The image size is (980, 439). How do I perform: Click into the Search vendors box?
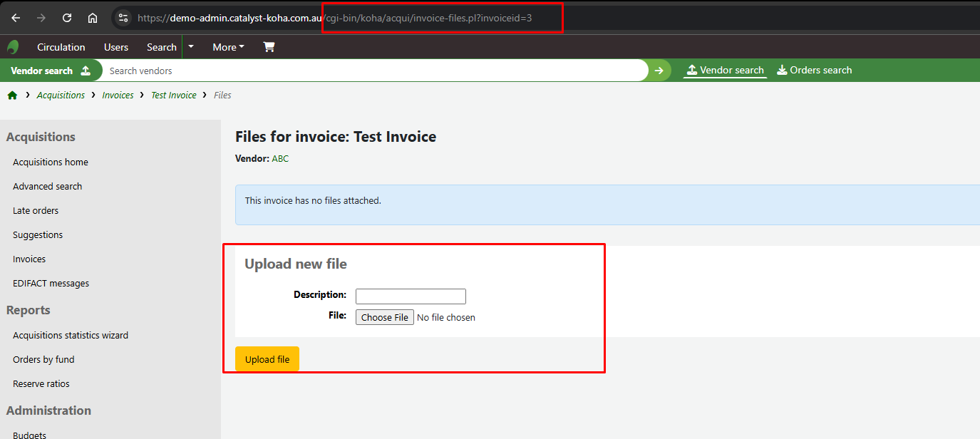click(374, 71)
